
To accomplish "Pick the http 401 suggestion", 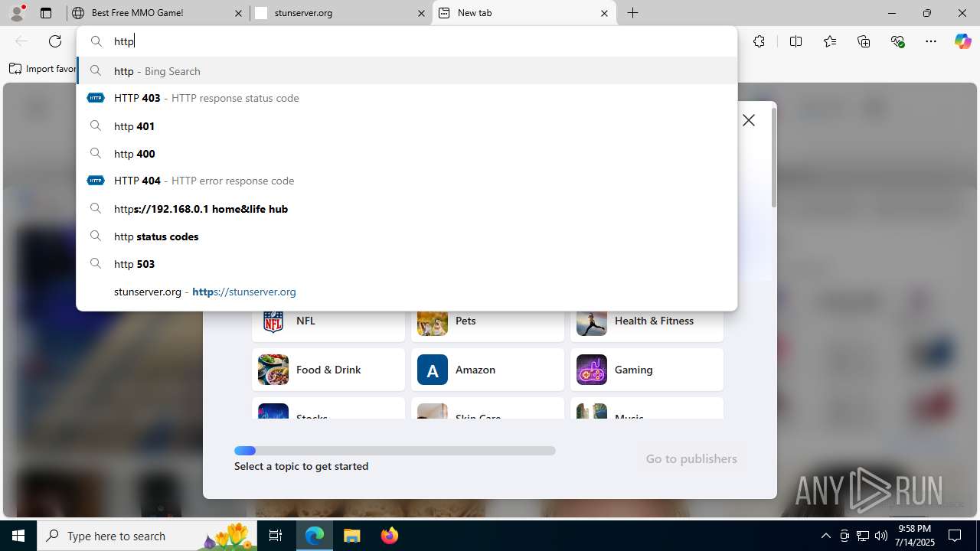I will [x=407, y=126].
